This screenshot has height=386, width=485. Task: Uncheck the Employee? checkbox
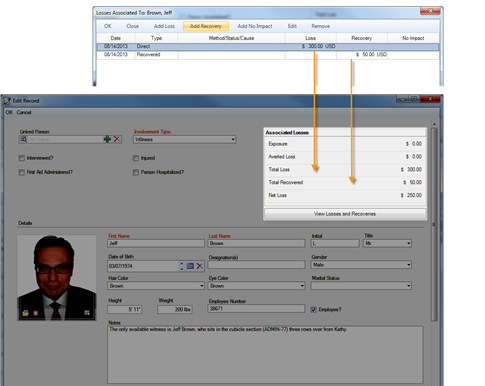[313, 310]
